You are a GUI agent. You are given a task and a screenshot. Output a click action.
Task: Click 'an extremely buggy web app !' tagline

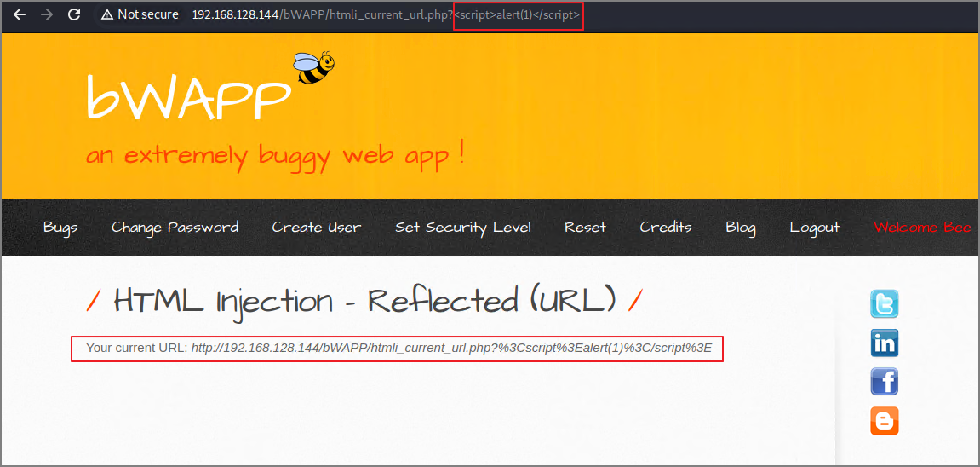(275, 155)
